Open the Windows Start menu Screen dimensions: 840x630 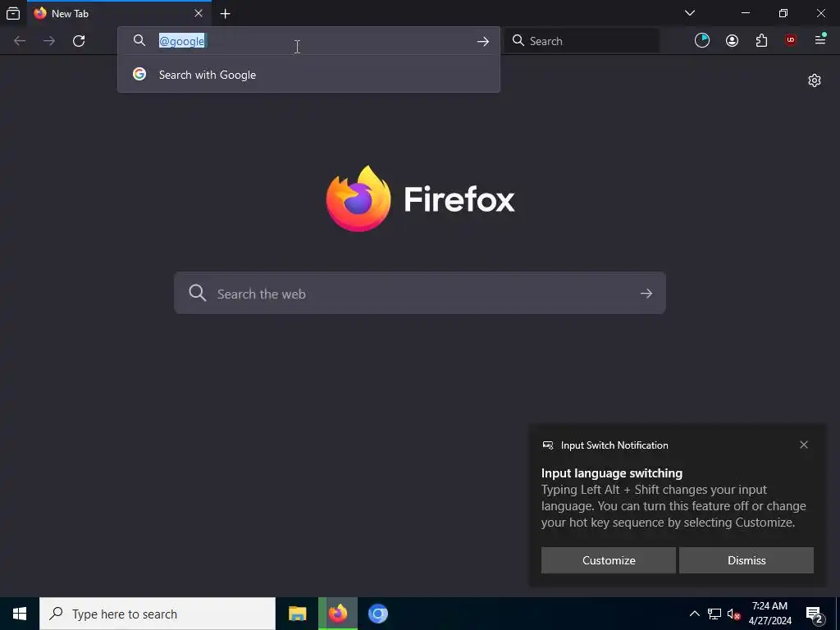[x=20, y=614]
